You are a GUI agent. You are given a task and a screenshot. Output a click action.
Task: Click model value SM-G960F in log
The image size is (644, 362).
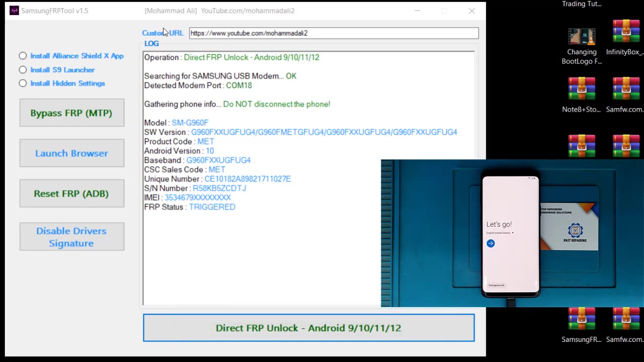[190, 123]
